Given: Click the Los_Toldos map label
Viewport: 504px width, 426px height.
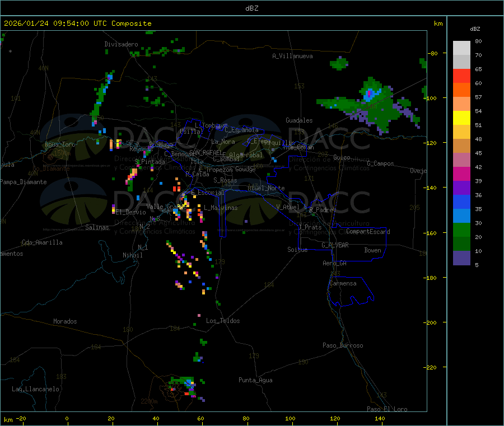Looking at the screenshot, I should 223,321.
